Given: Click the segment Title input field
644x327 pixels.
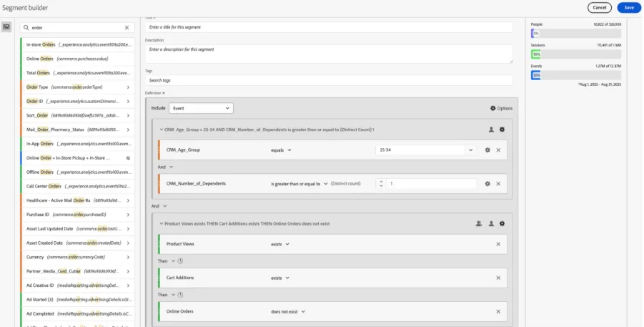Looking at the screenshot, I should [329, 27].
